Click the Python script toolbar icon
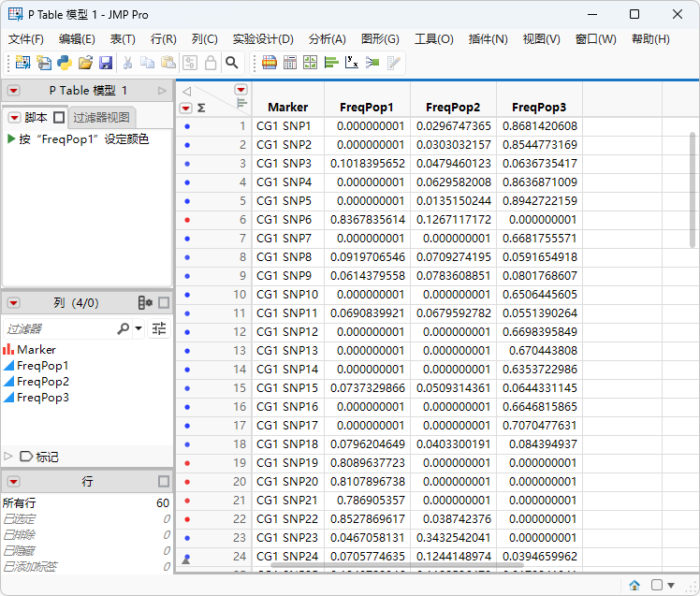Viewport: 700px width, 596px height. tap(65, 63)
